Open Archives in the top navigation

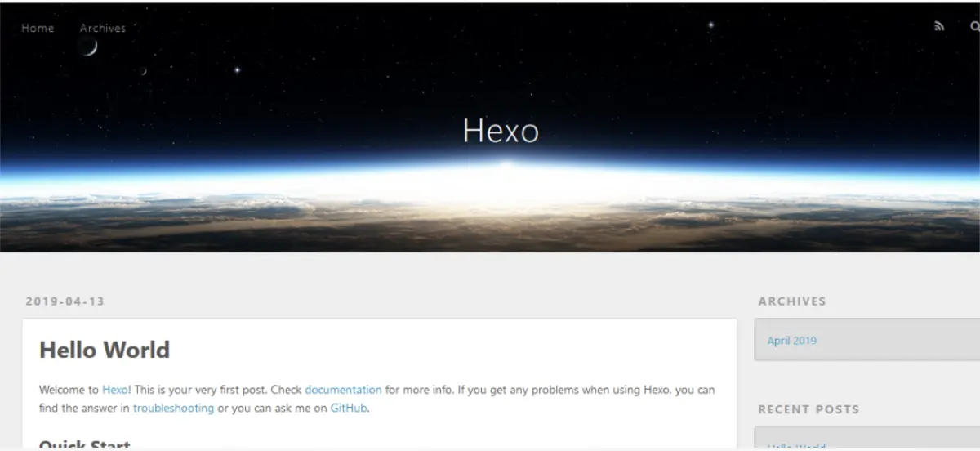click(x=103, y=28)
